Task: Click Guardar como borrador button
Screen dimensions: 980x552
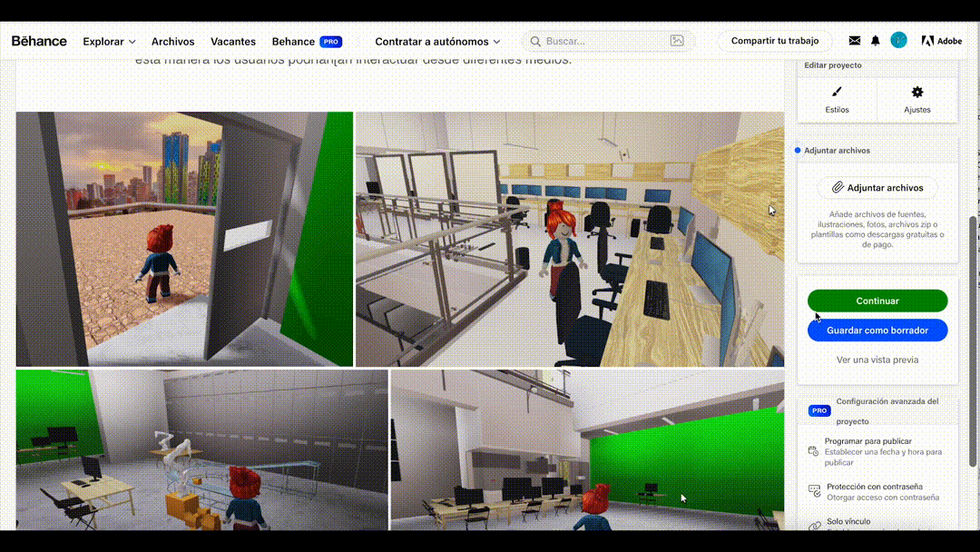Action: [877, 330]
